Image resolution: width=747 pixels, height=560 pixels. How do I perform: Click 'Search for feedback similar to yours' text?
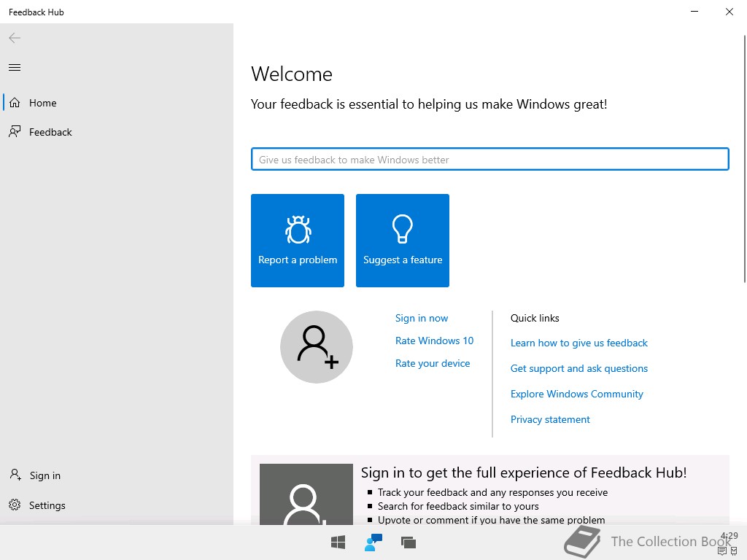point(458,506)
